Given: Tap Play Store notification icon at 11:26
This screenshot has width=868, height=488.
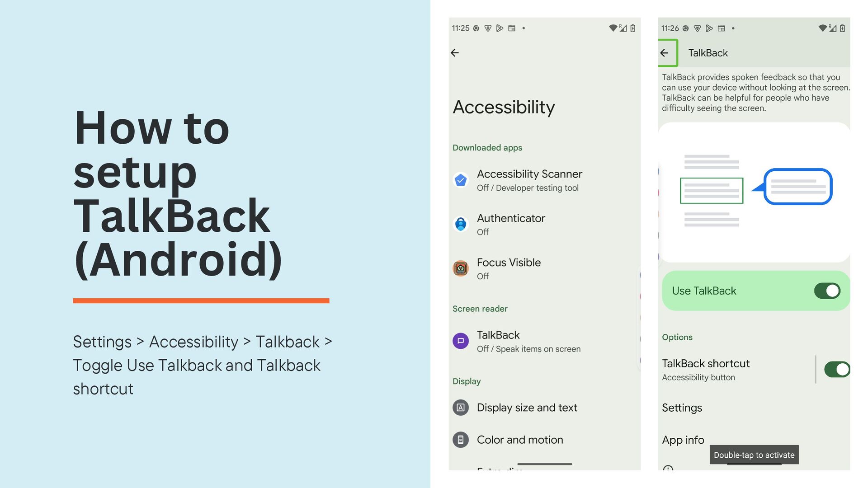Looking at the screenshot, I should 709,28.
